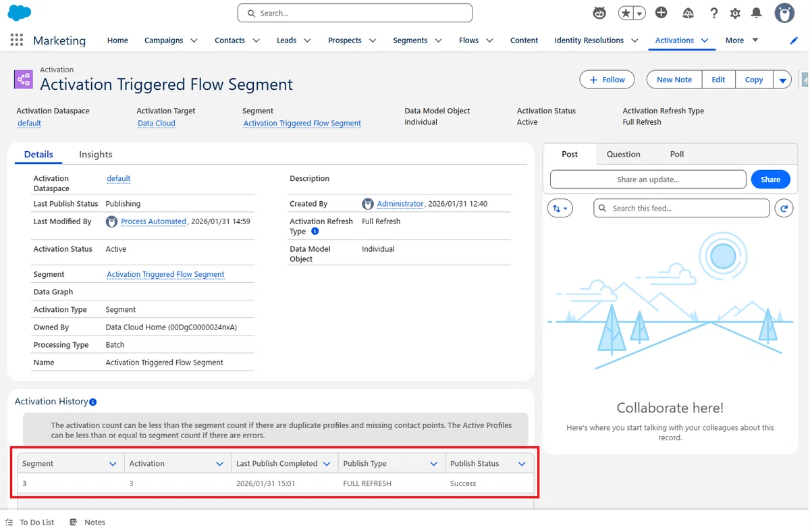Open the Publish Status column menu
This screenshot has height=532, width=810.
[x=522, y=464]
